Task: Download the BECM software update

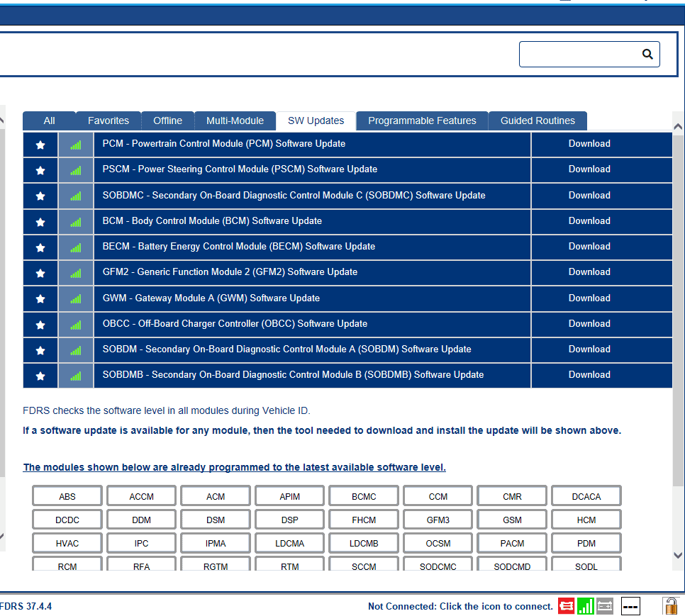Action: (x=589, y=247)
